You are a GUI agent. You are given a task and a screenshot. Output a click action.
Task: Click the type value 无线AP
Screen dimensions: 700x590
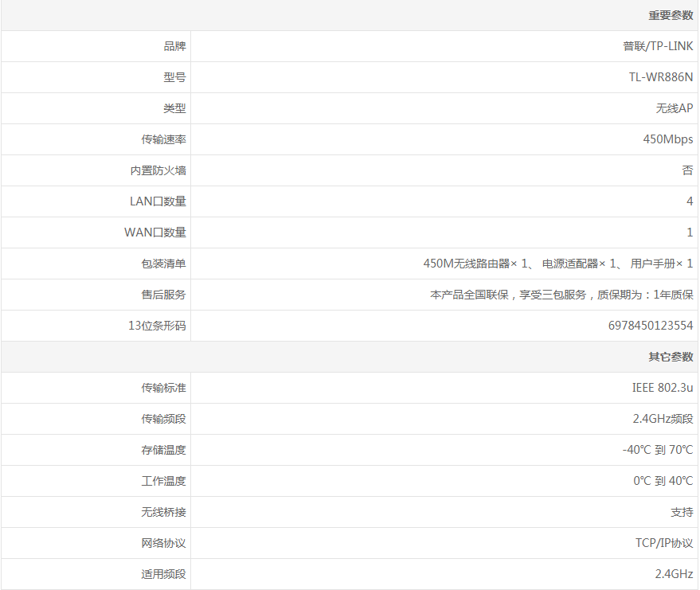tap(674, 108)
